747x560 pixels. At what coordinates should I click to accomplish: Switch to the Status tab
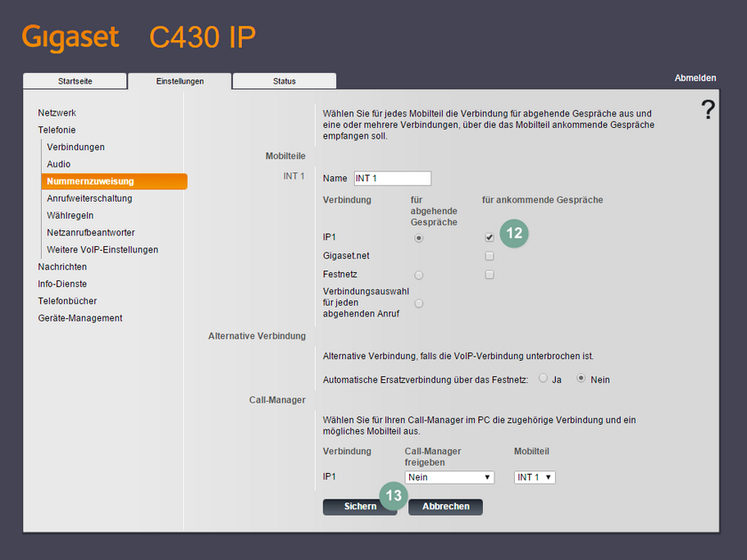point(284,80)
